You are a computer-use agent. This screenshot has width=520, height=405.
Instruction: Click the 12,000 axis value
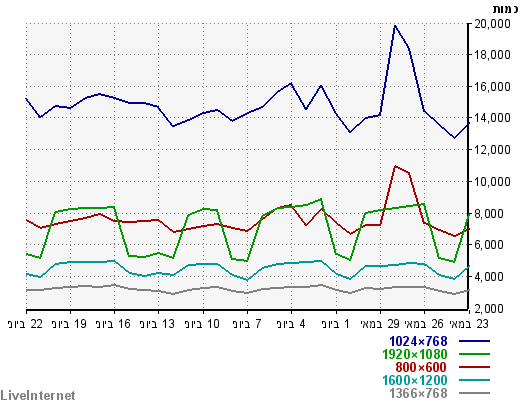tap(492, 150)
